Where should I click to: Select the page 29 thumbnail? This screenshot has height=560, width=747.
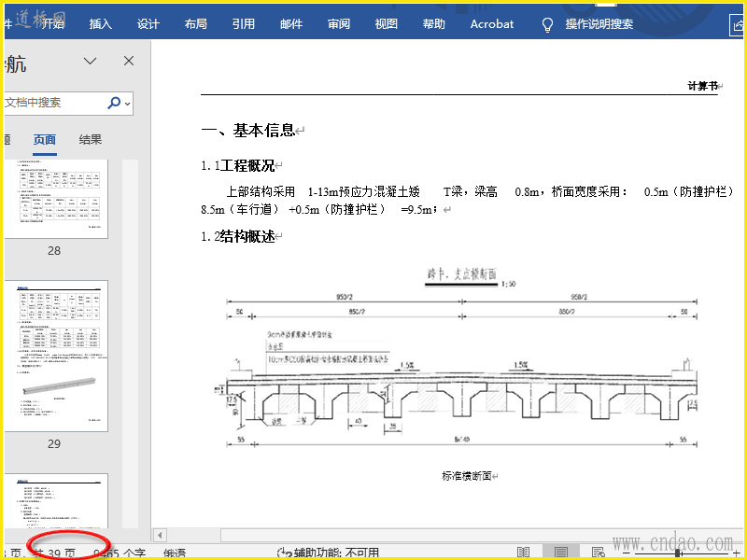56,356
